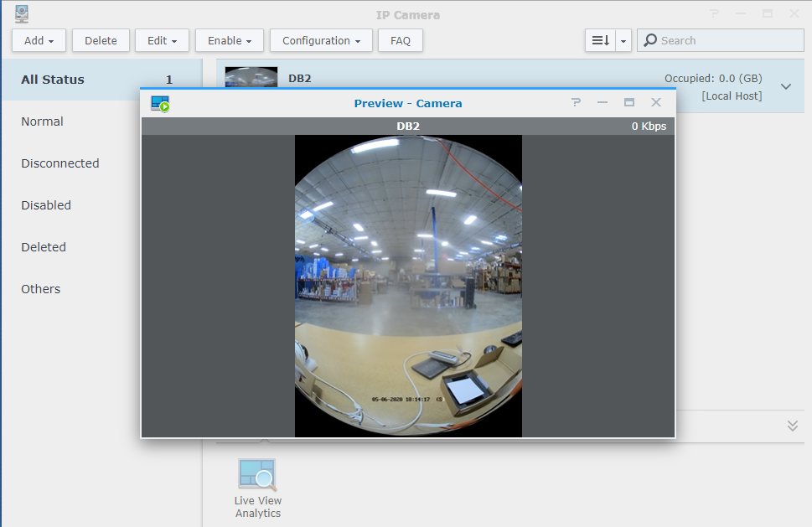Click the search magnifier icon
Screen dimensions: 812x527
[650, 40]
